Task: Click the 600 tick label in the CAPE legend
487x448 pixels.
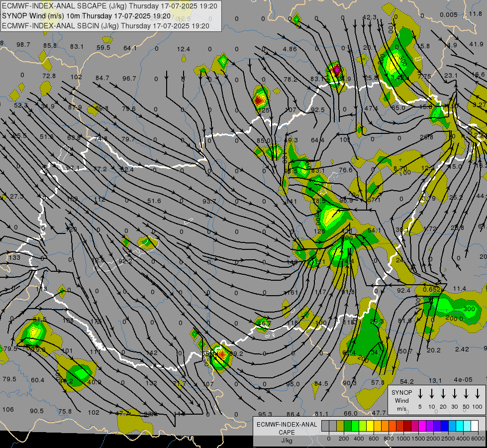Action: [x=374, y=439]
